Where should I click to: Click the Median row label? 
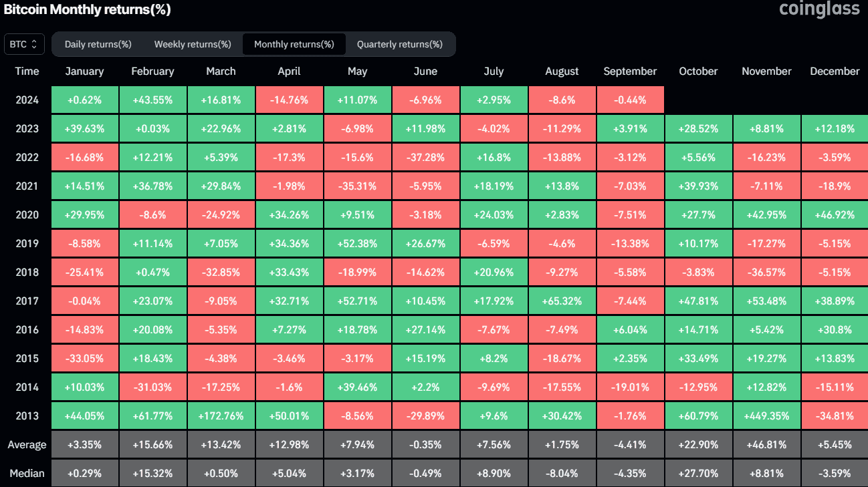(x=27, y=472)
